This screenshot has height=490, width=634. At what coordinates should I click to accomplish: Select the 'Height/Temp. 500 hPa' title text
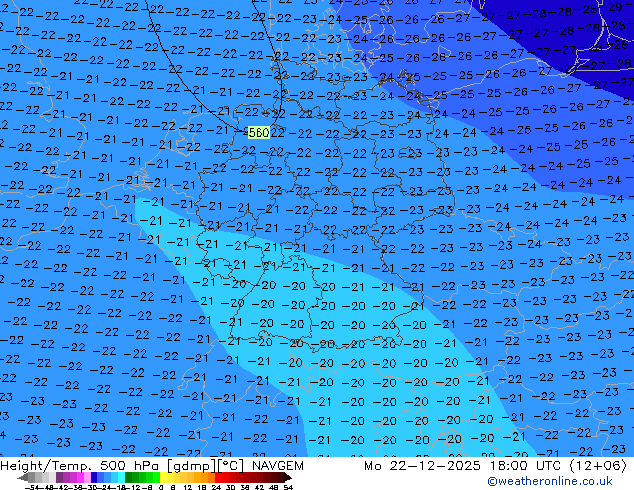80,466
